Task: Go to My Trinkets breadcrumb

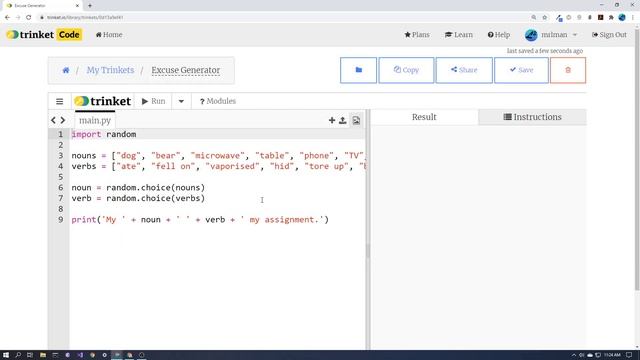Action: click(x=110, y=70)
